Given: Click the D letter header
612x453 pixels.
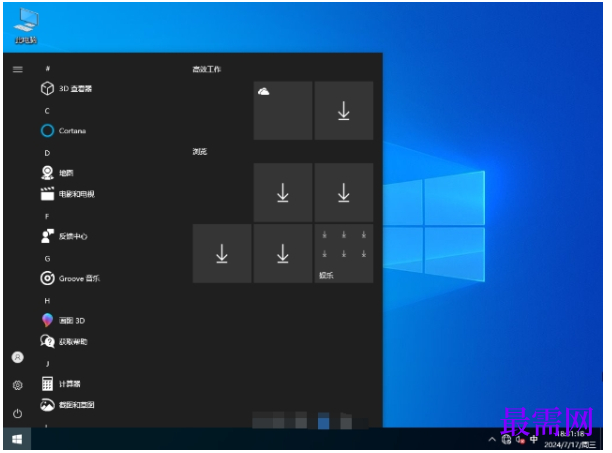Looking at the screenshot, I should 47,153.
